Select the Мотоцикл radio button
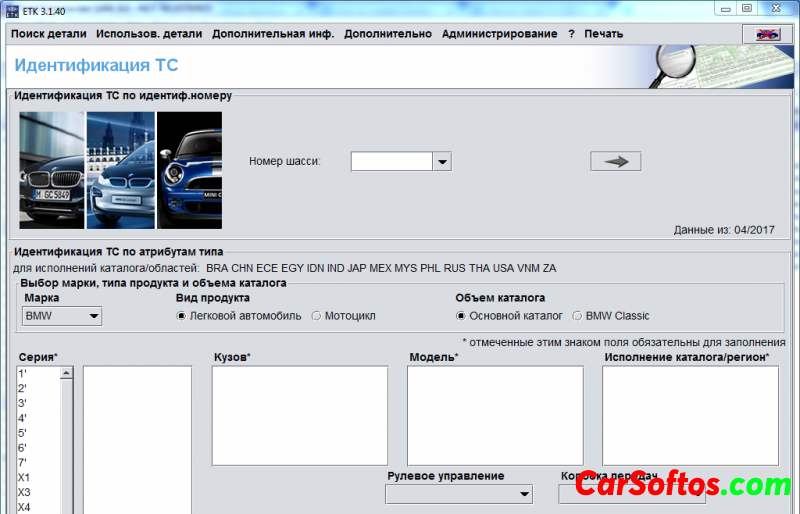Screen dimensions: 800x514 [316, 316]
